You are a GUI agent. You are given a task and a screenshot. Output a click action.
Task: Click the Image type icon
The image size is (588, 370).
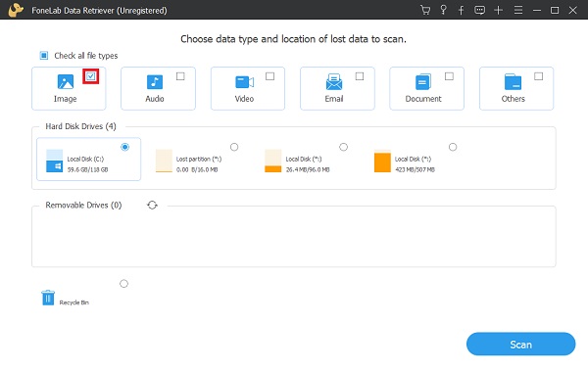click(x=66, y=81)
